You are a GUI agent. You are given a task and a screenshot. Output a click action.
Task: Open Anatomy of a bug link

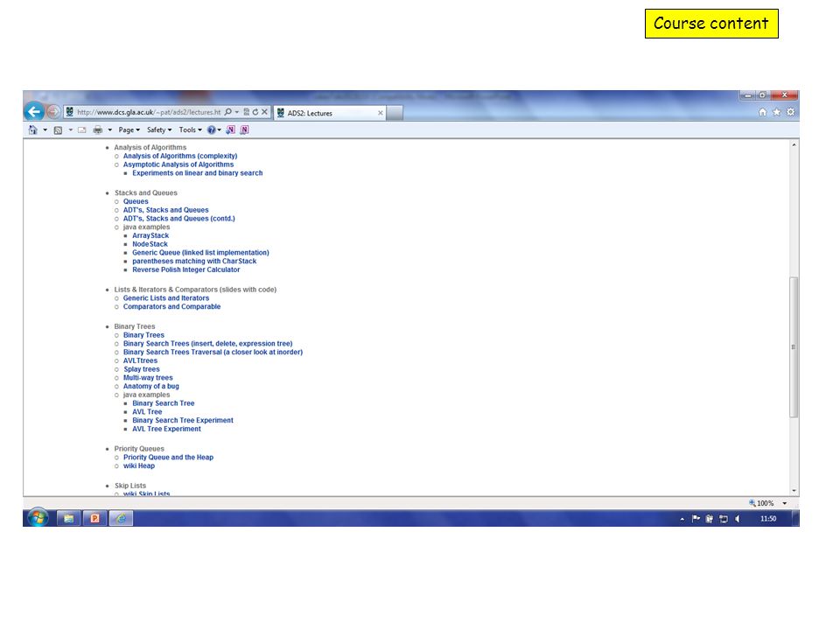(x=151, y=386)
